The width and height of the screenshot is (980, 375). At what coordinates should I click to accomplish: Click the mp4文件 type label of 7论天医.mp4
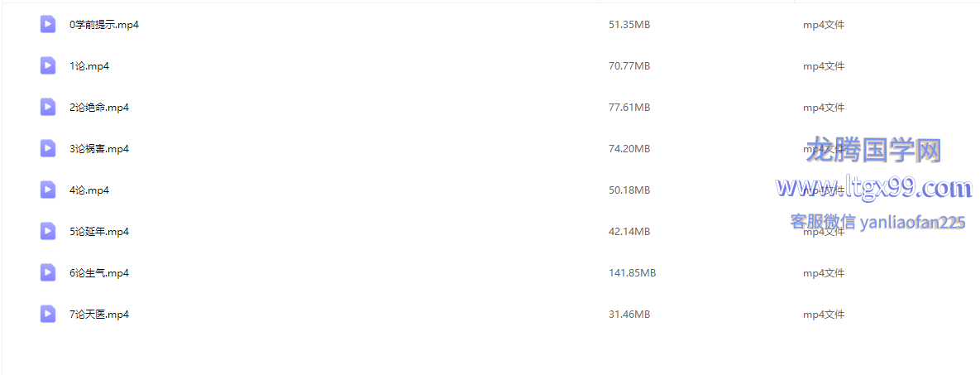[x=823, y=315]
